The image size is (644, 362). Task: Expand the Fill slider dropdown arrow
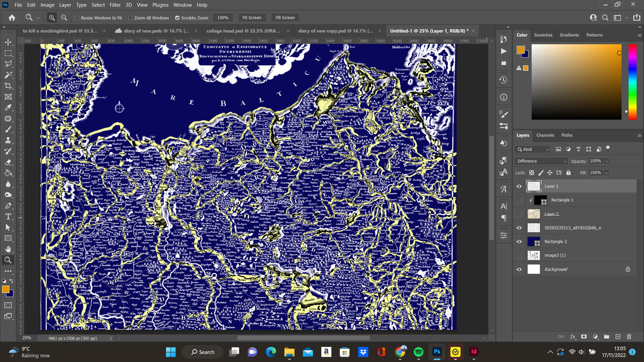coord(606,173)
